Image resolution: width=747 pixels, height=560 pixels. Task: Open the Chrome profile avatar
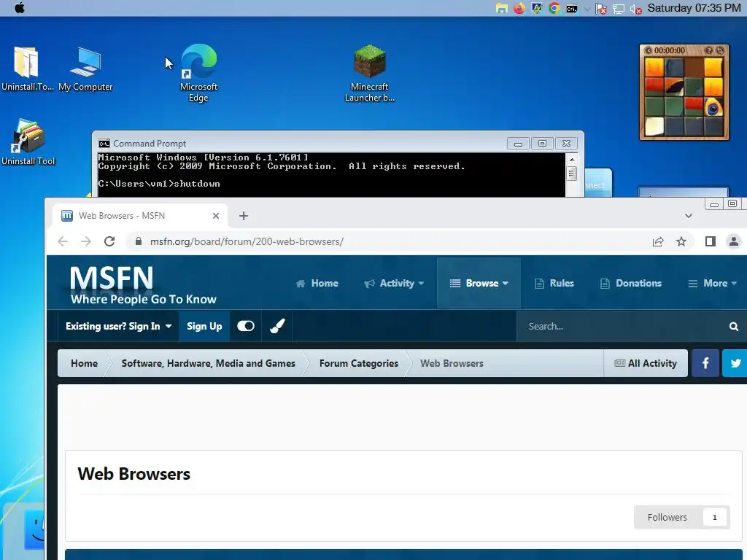point(734,241)
